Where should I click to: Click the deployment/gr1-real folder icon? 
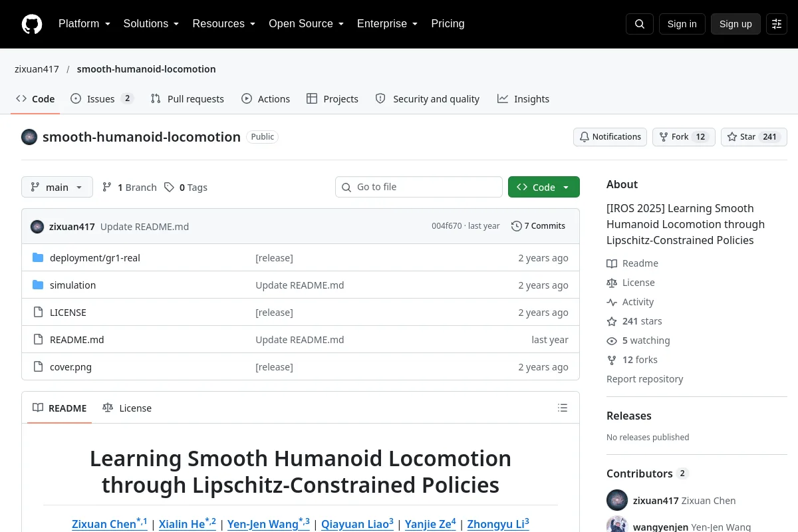[38, 258]
